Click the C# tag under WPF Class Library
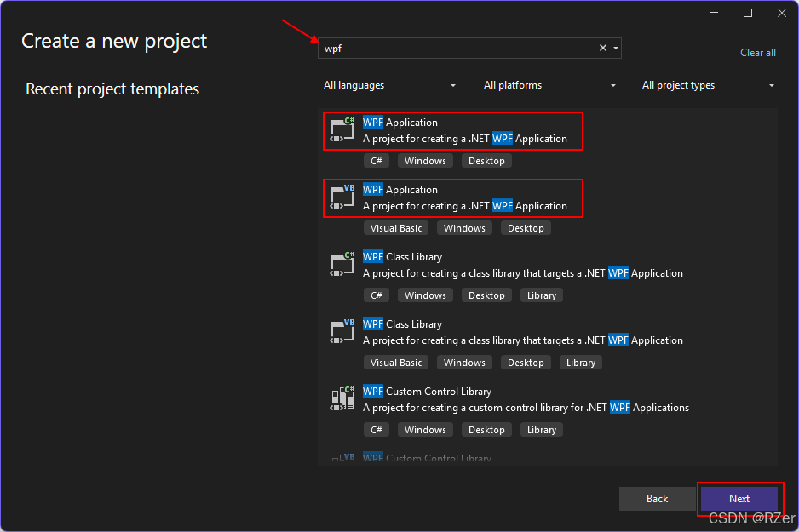799x532 pixels. 376,295
